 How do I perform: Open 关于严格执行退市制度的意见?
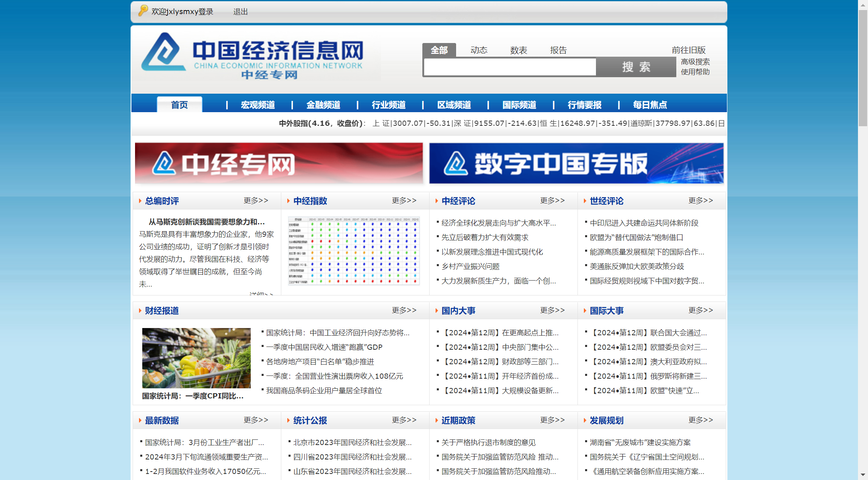coord(488,442)
